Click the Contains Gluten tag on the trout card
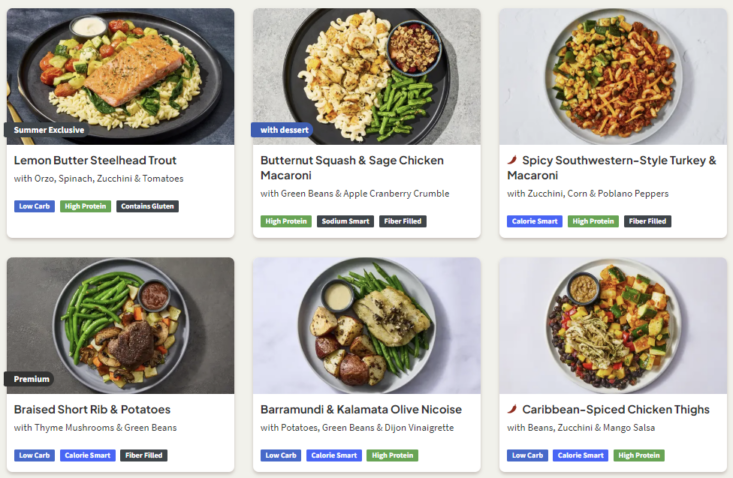Image resolution: width=733 pixels, height=478 pixels. pyautogui.click(x=147, y=206)
